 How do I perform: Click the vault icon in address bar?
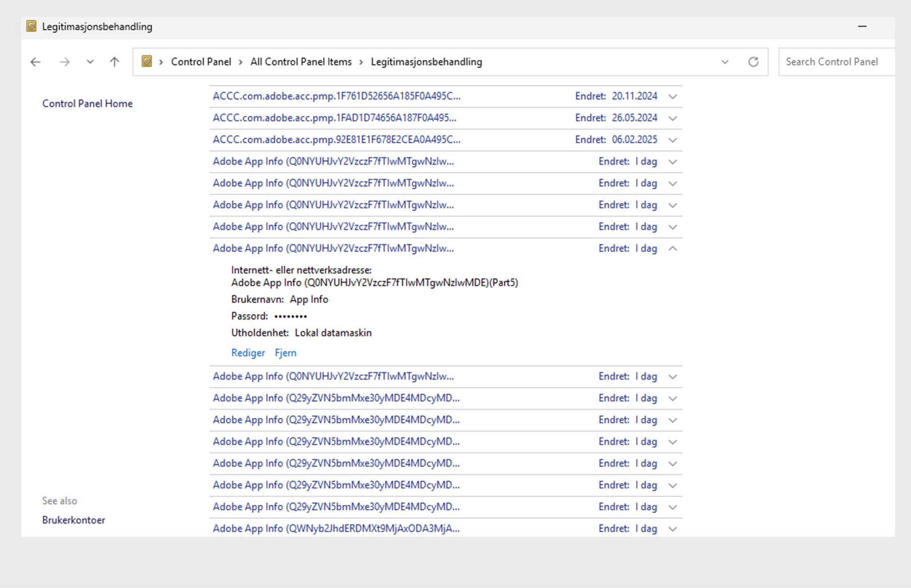click(147, 62)
